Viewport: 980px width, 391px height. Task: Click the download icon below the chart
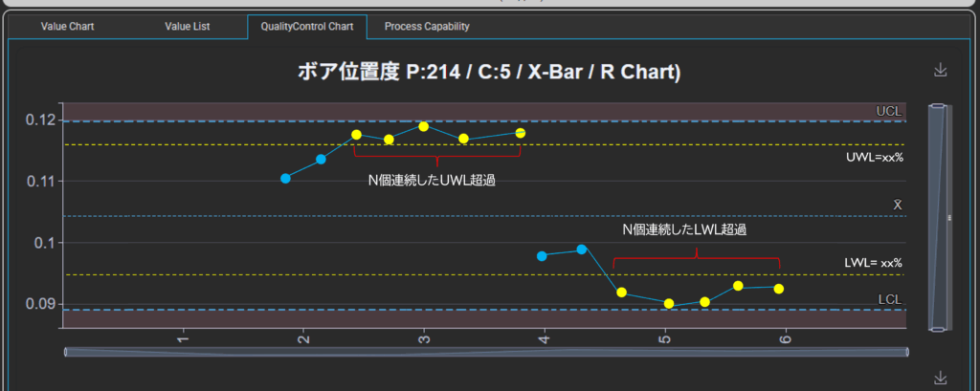[x=940, y=377]
